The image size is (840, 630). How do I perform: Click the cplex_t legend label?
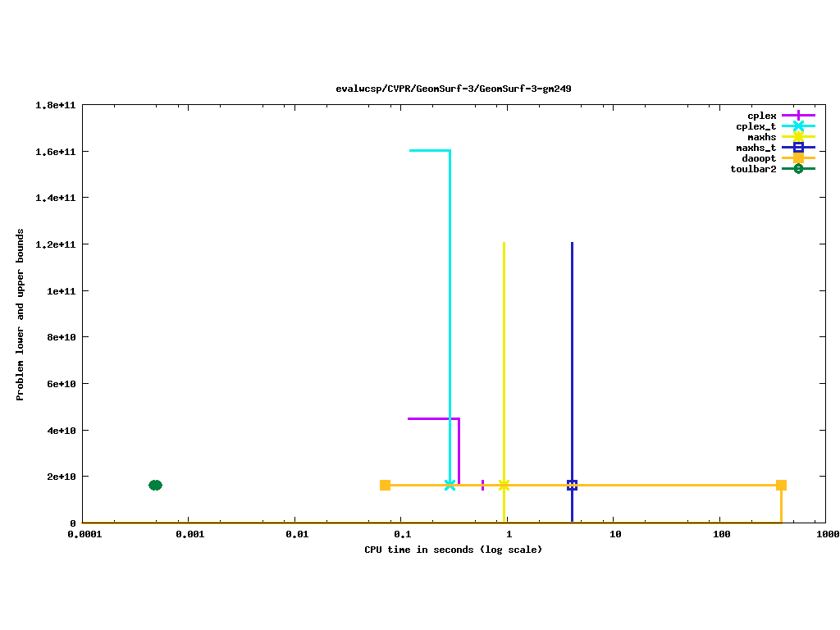756,126
